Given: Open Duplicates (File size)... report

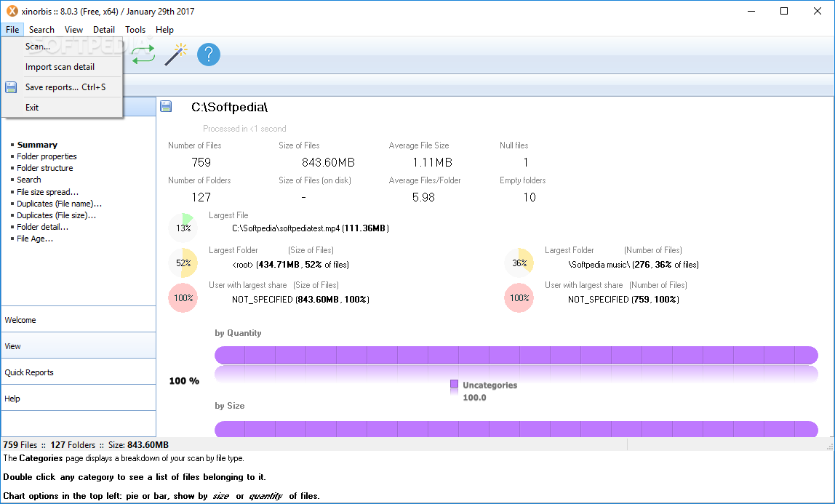Looking at the screenshot, I should 57,215.
